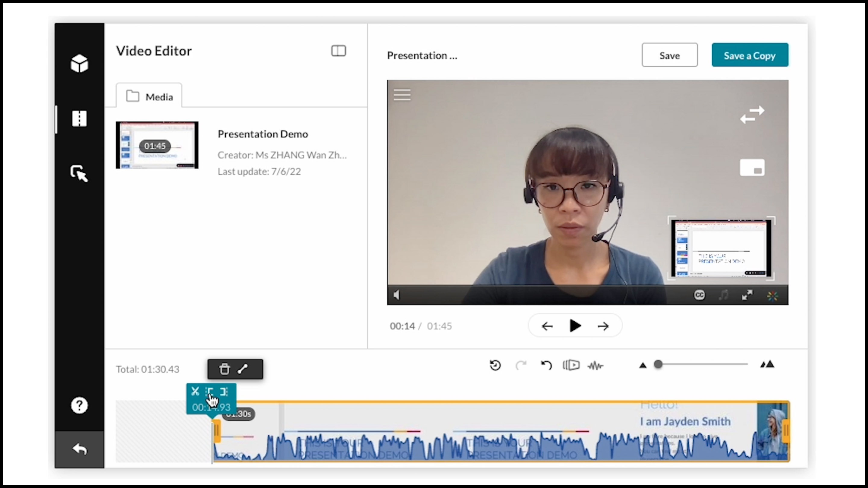The width and height of the screenshot is (868, 488).
Task: Toggle fullscreen mode on the player
Action: click(747, 295)
